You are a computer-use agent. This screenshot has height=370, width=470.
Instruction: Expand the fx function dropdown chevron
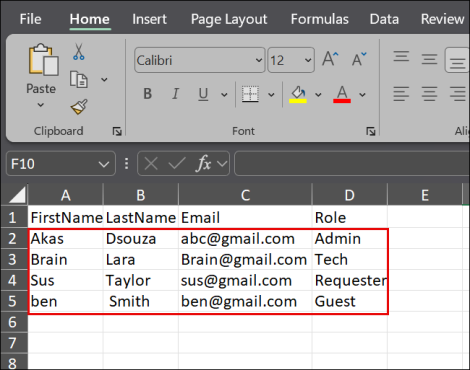(222, 164)
